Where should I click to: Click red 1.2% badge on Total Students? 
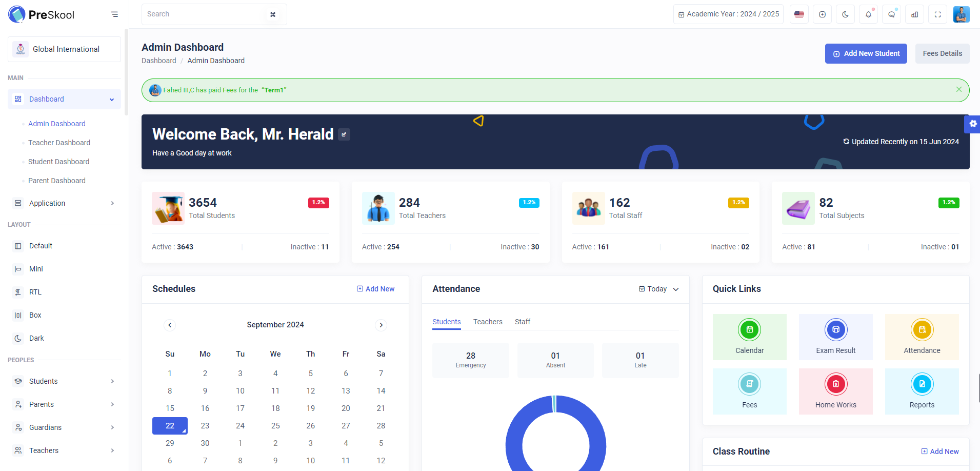318,203
